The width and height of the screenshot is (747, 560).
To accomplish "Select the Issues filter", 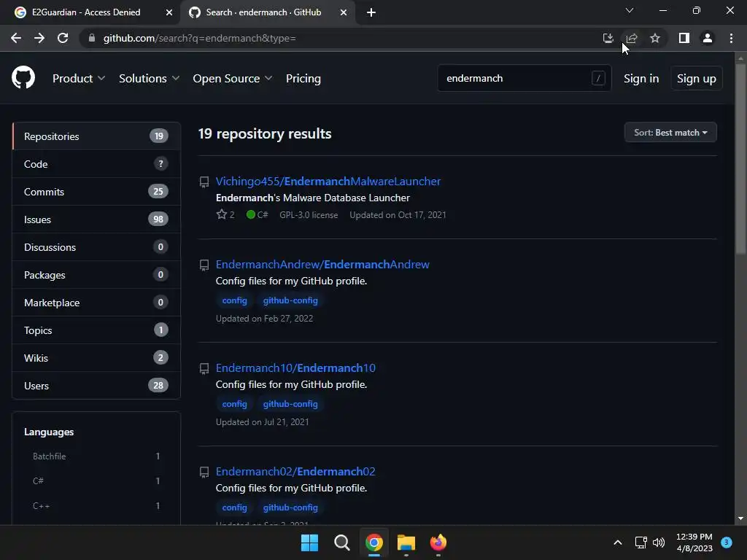I will pos(96,219).
